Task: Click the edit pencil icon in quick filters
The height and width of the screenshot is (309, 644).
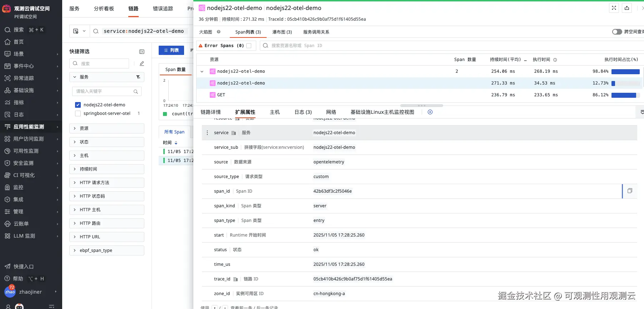Action: click(142, 64)
